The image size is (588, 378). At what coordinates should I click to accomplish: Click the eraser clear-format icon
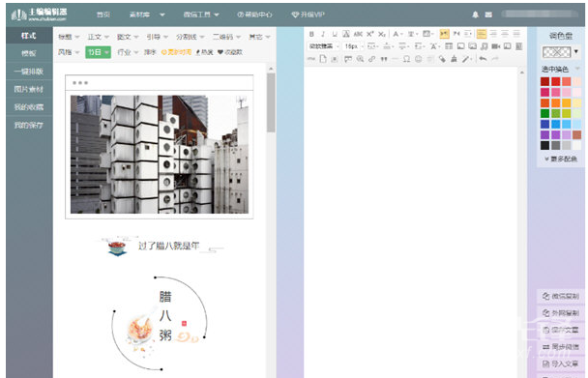point(442,59)
